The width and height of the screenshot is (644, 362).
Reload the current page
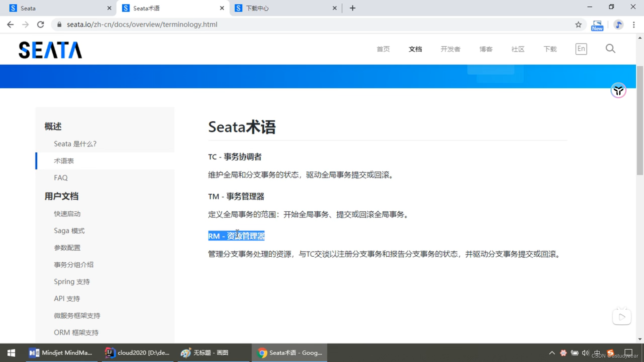pyautogui.click(x=40, y=24)
